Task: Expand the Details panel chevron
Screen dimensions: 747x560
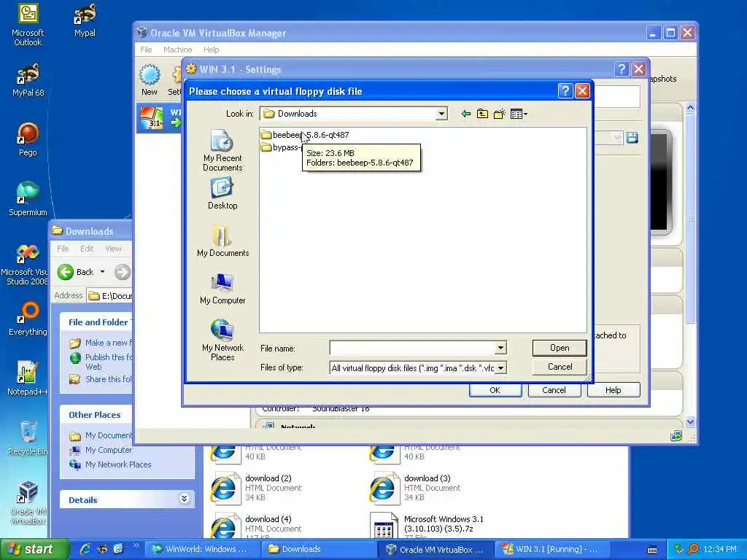Action: point(184,499)
